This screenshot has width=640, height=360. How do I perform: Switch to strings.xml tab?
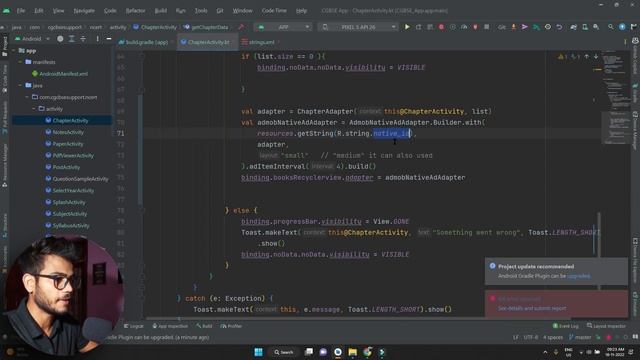[261, 42]
